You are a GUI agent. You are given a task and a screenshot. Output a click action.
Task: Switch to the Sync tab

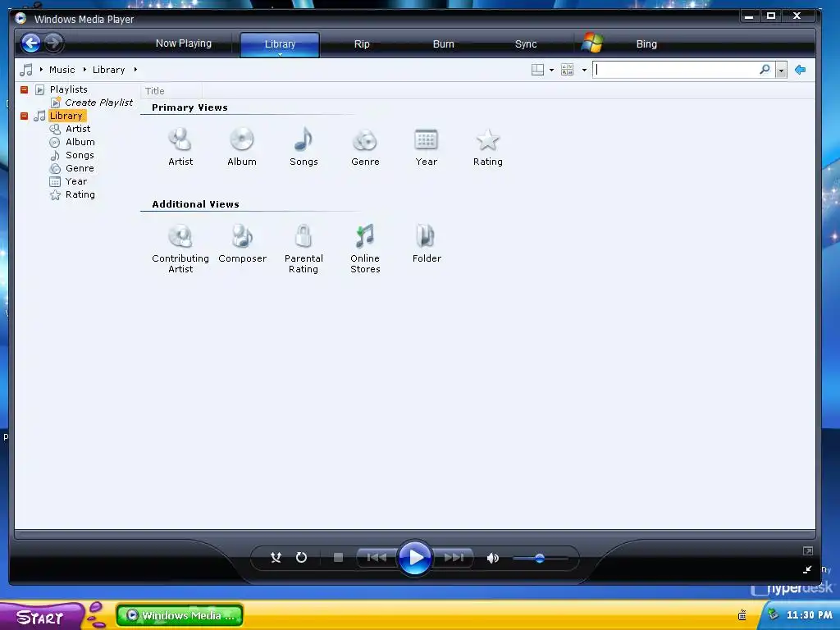coord(526,44)
